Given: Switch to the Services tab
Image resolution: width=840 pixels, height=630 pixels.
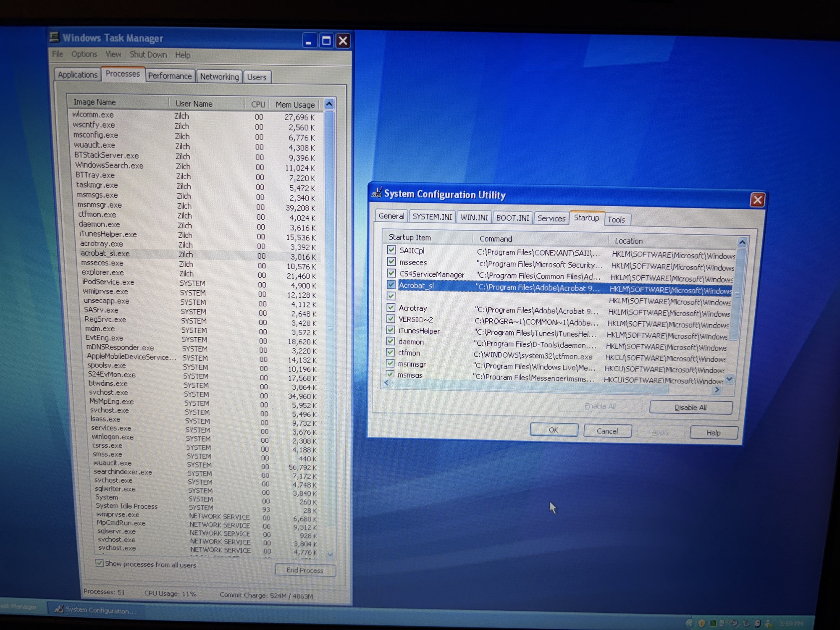Looking at the screenshot, I should tap(551, 218).
